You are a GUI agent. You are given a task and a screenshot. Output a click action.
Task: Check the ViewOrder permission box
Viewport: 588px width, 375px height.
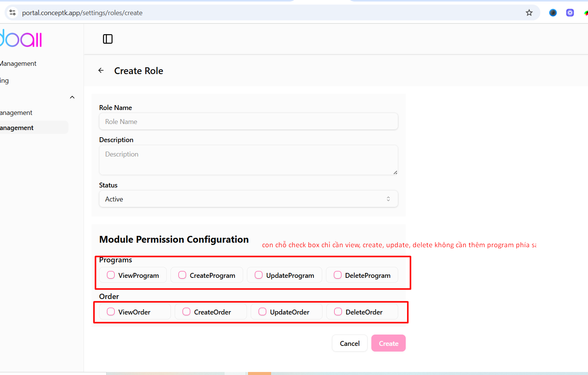(x=111, y=312)
